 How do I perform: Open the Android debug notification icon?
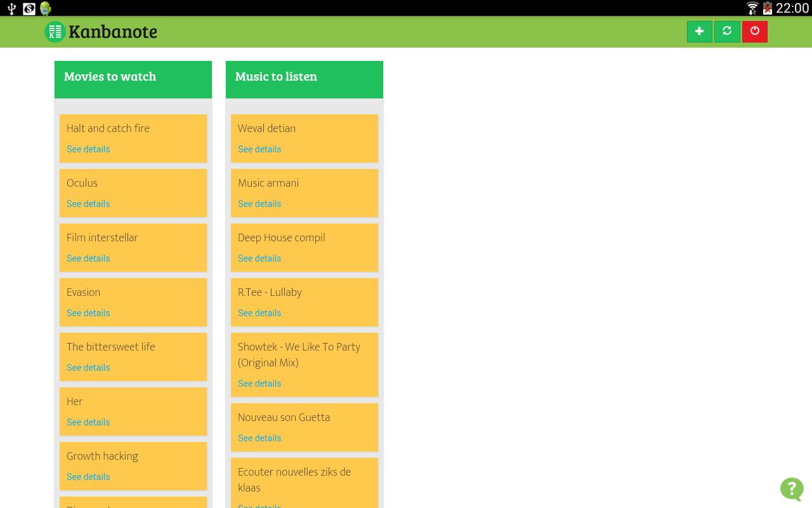tap(45, 8)
